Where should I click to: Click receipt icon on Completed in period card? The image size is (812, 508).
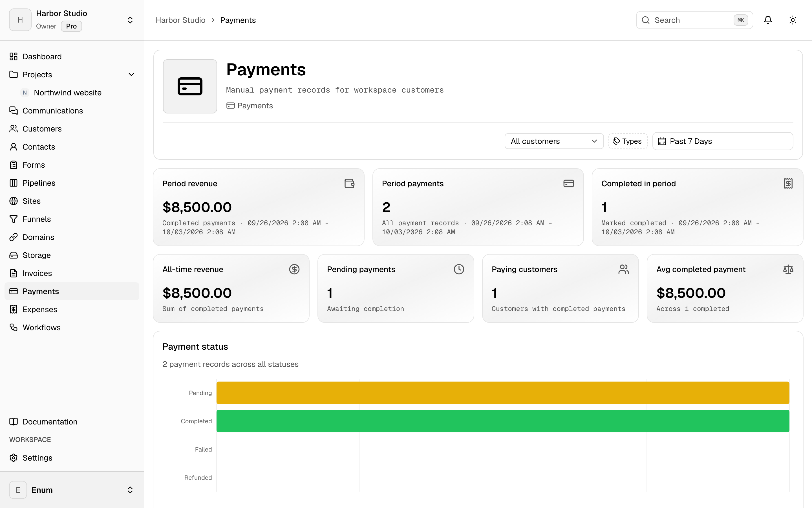point(788,183)
